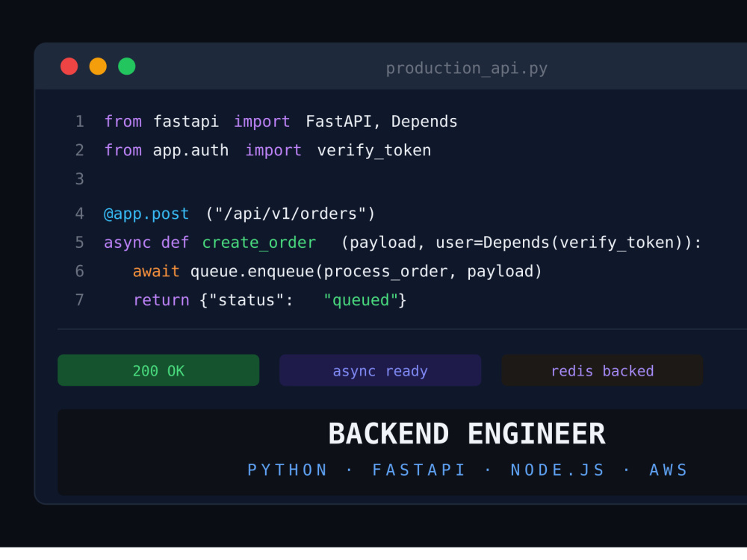
Task: Click user=Depends(verify_token) parameter
Action: point(563,243)
